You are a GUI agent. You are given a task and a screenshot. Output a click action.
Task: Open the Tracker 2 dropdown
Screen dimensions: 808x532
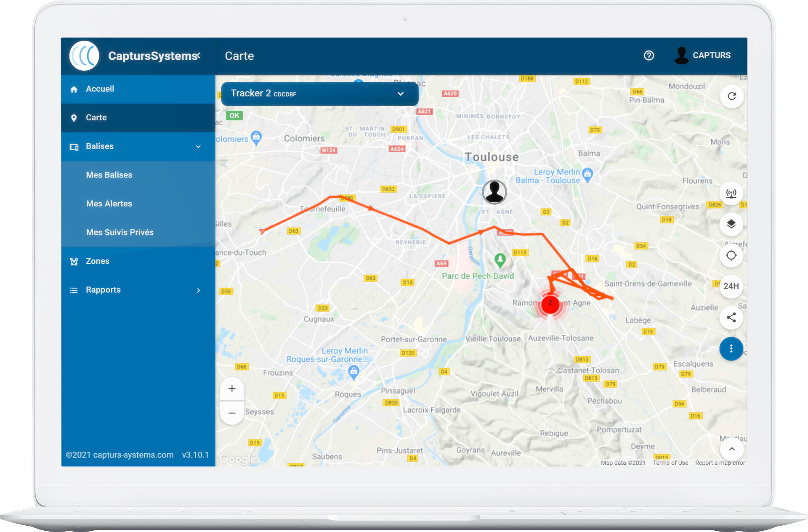click(319, 93)
